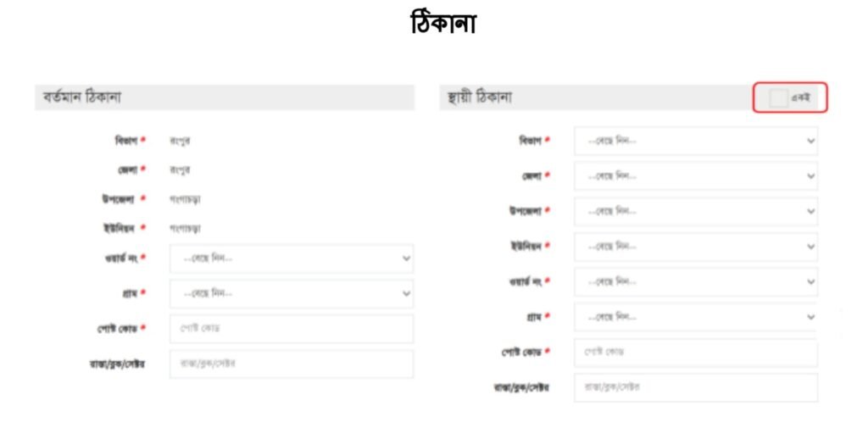Click current address বিভাগ value রংপুর

(180, 141)
